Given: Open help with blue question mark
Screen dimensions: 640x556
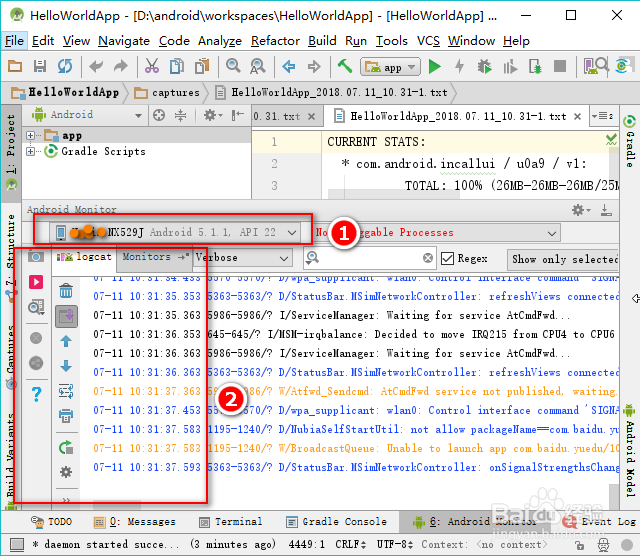Looking at the screenshot, I should 36,394.
